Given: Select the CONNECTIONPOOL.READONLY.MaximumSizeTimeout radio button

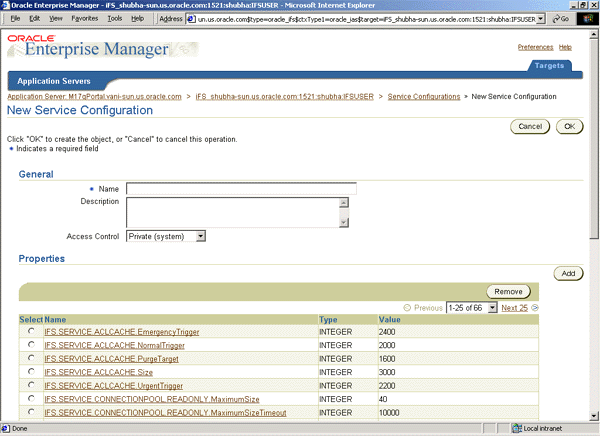Looking at the screenshot, I should point(31,412).
